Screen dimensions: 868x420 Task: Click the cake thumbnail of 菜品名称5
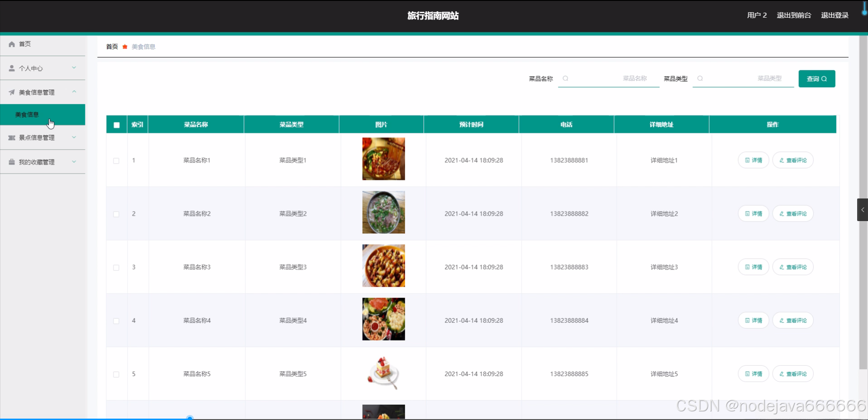point(383,372)
